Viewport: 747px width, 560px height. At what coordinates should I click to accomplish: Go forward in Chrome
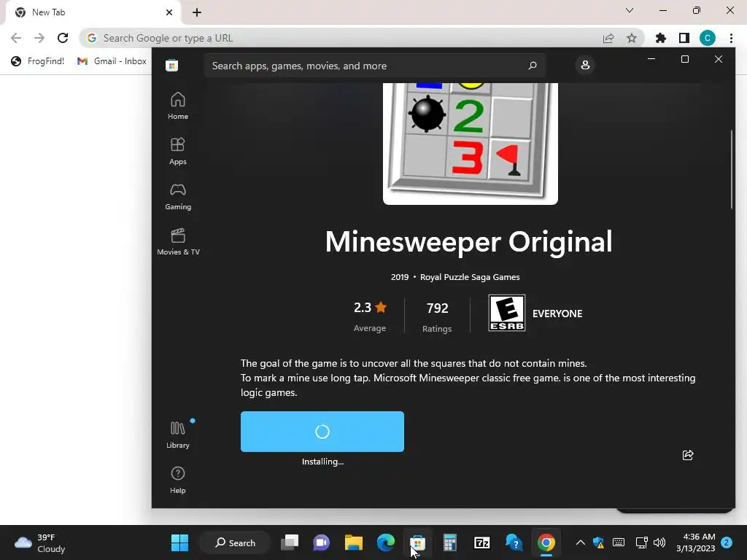[x=39, y=38]
